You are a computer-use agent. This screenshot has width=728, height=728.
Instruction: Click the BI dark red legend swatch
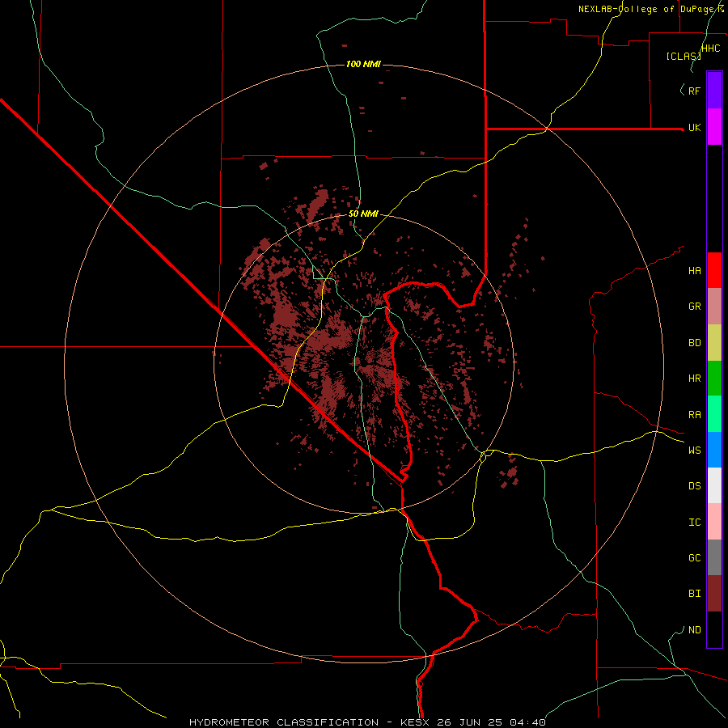pos(714,594)
